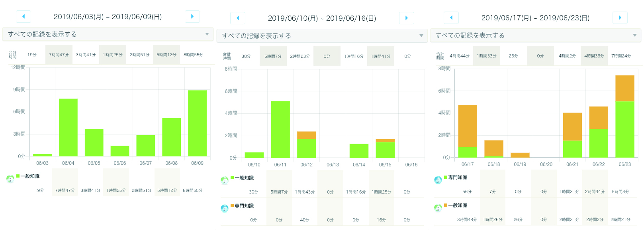The image size is (644, 243).
Task: Click the 専門知識 avatar icon in the 06/17 week panel
Action: click(438, 180)
